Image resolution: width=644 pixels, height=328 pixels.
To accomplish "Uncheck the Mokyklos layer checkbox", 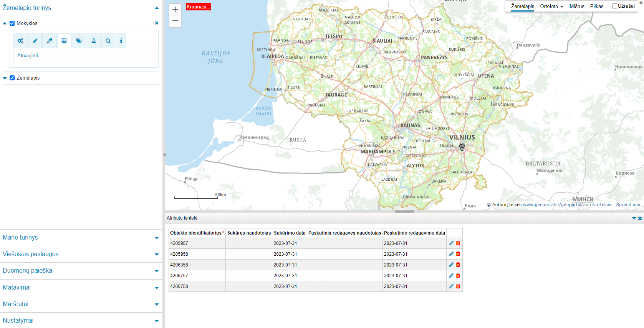I will tap(12, 23).
